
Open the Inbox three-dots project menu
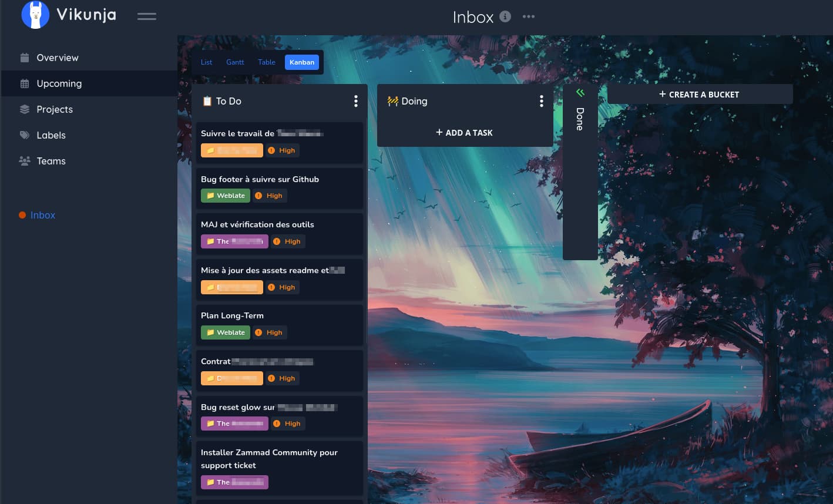pyautogui.click(x=529, y=16)
